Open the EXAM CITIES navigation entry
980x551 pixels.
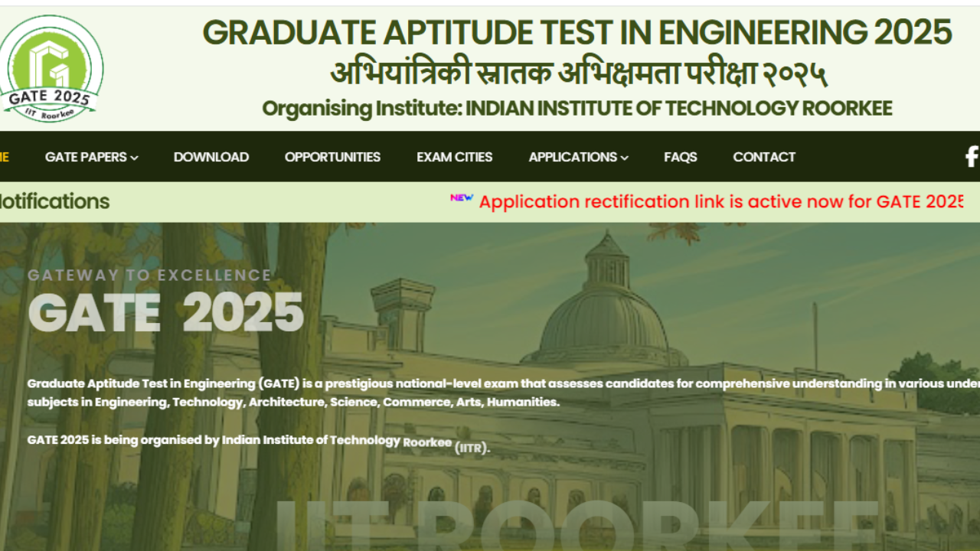[455, 157]
